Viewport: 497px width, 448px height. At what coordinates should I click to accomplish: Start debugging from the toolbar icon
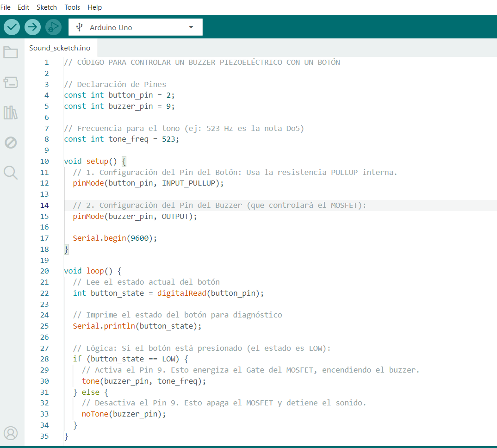[53, 27]
